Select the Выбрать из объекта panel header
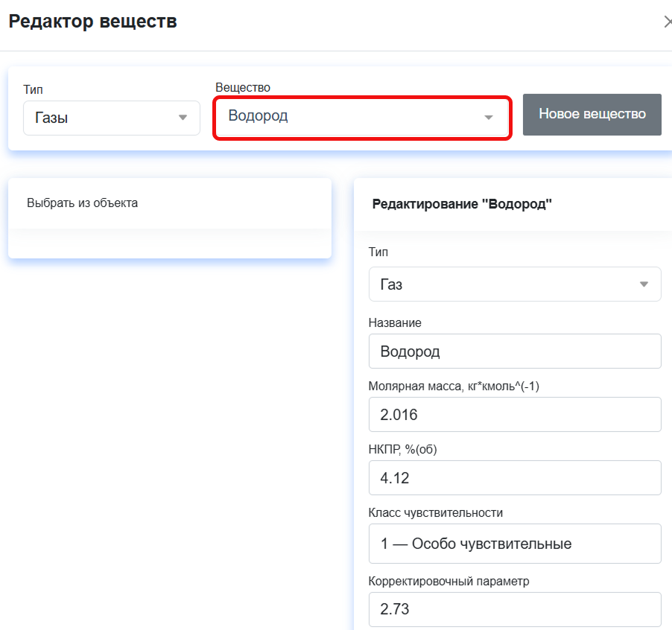The width and height of the screenshot is (672, 630). tap(170, 203)
